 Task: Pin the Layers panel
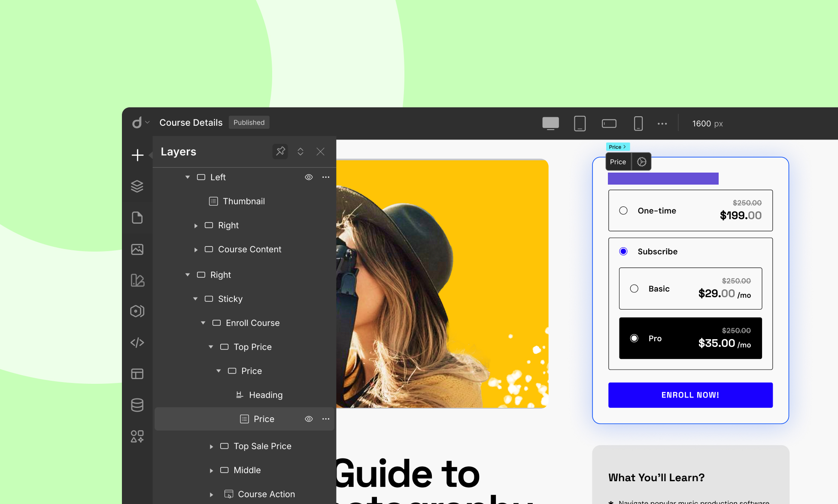pos(280,151)
